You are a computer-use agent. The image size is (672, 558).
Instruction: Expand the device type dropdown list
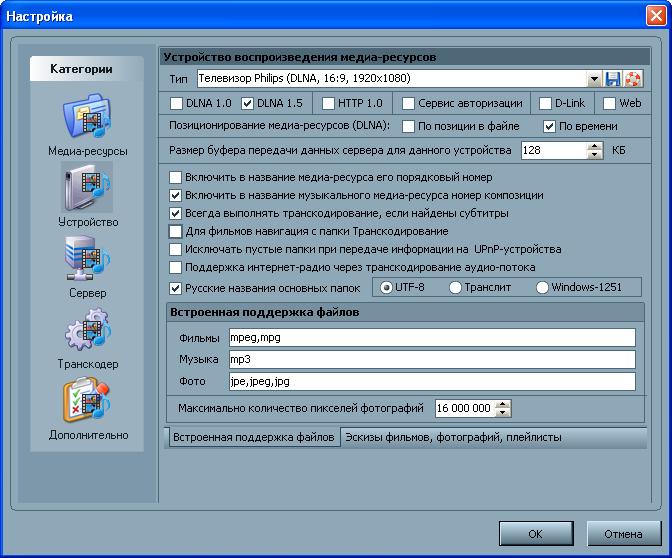click(594, 78)
